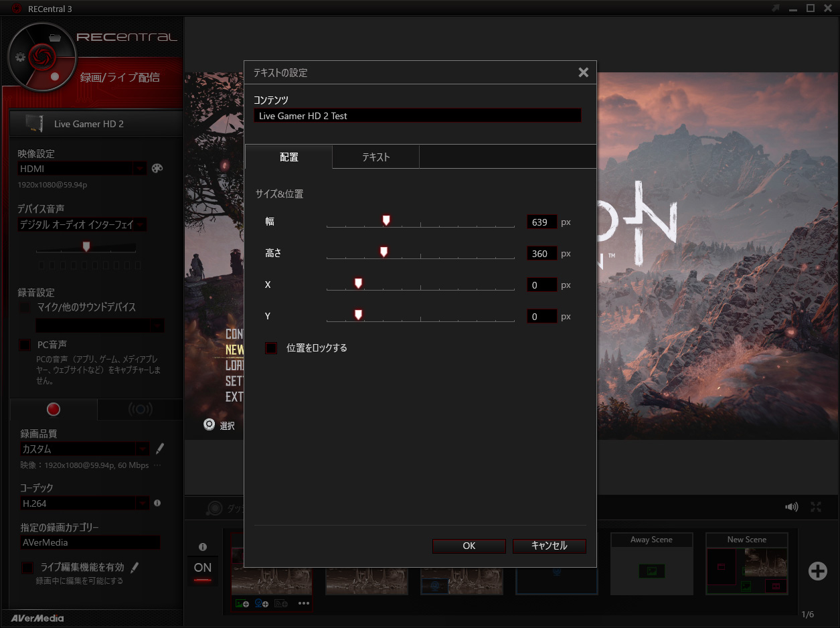The width and height of the screenshot is (840, 628).
Task: Click the Y position slider handle
Action: click(x=359, y=315)
